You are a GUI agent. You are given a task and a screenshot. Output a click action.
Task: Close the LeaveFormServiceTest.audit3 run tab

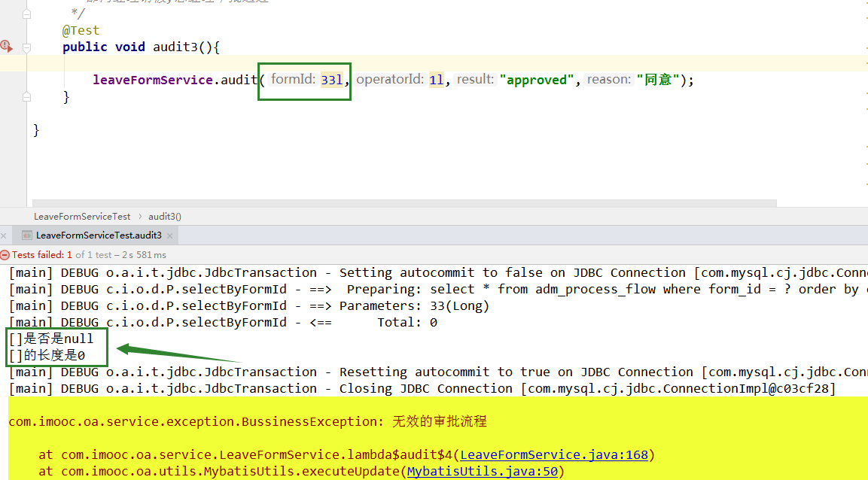tap(170, 236)
